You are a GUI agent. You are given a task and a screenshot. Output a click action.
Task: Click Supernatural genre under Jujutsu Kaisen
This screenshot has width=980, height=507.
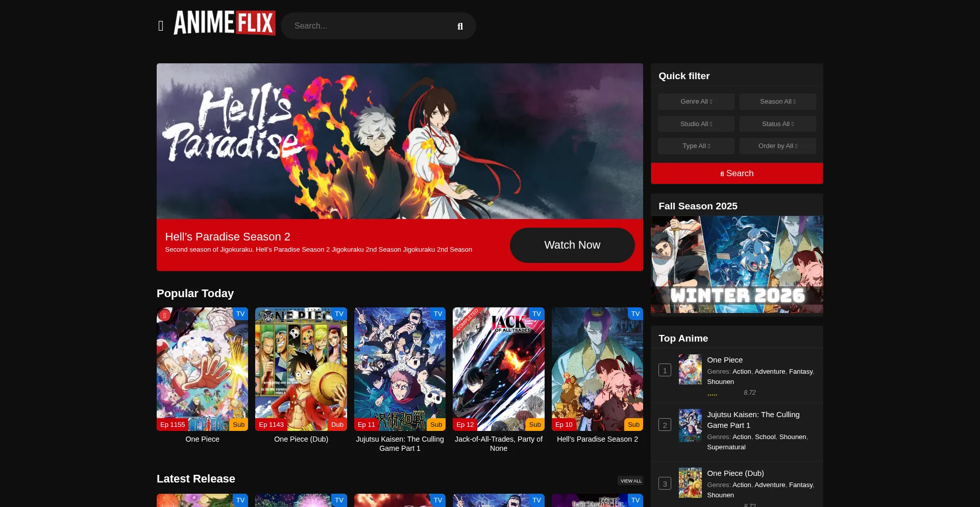726,447
